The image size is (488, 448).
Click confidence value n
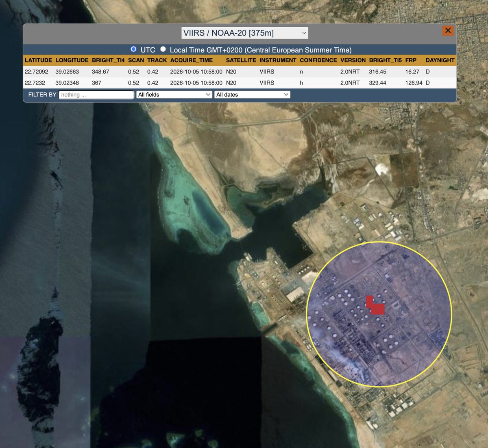point(301,72)
